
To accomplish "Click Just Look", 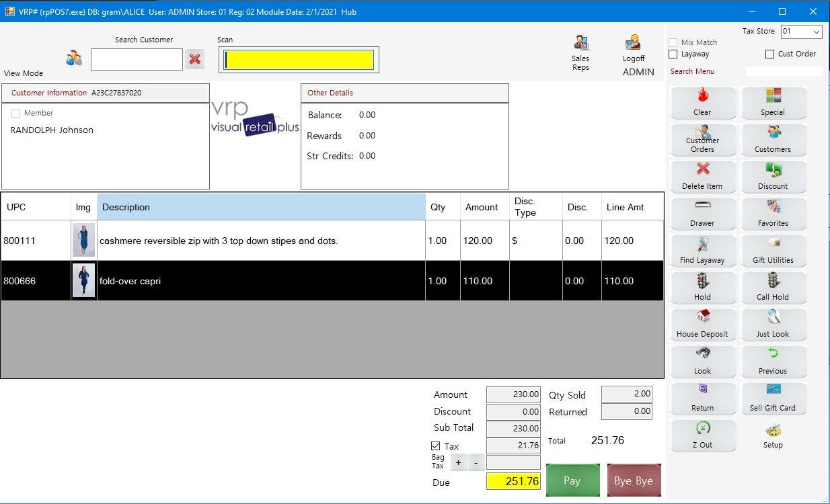I will click(x=773, y=325).
